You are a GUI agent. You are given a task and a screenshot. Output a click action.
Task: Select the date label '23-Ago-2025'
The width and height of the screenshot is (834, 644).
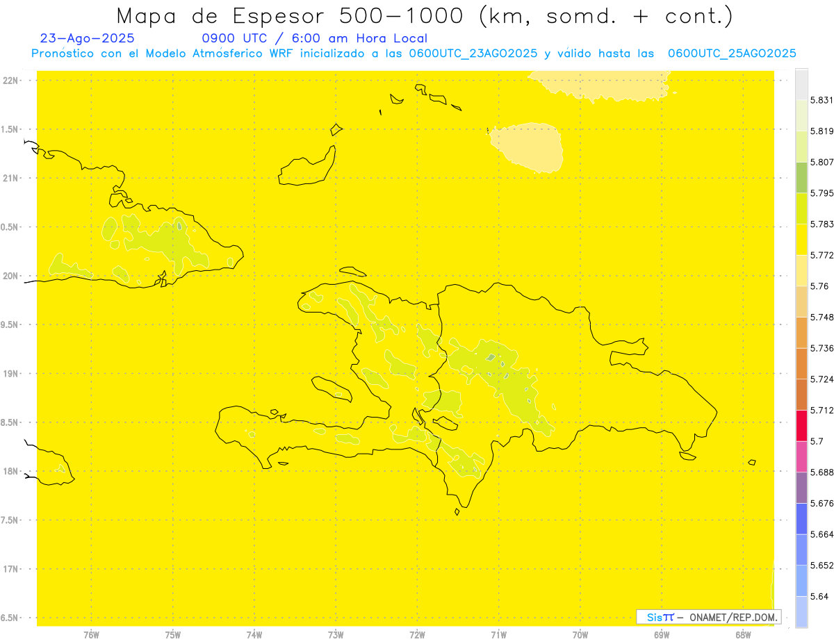(88, 39)
